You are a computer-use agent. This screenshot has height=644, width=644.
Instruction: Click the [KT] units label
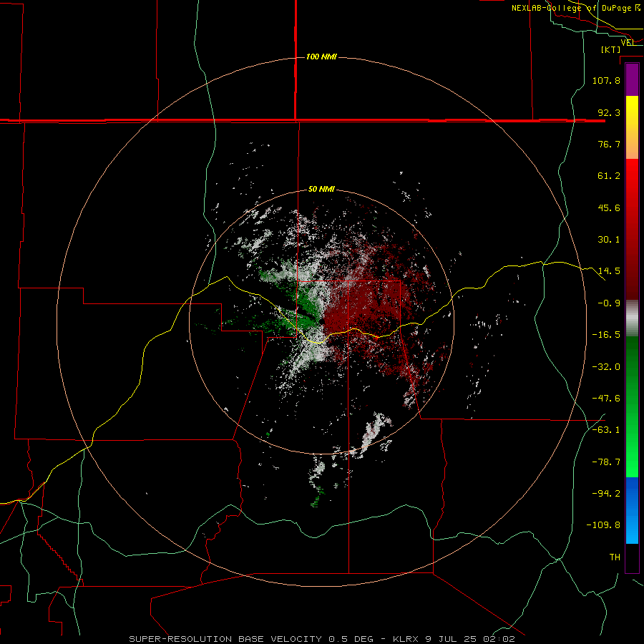click(611, 49)
